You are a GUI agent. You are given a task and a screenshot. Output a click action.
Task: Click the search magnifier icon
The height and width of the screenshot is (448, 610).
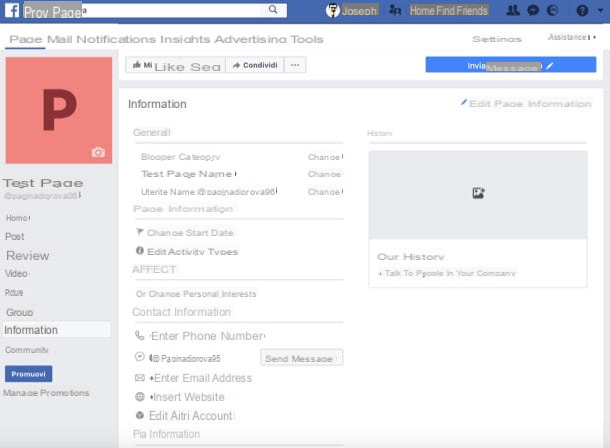273,9
